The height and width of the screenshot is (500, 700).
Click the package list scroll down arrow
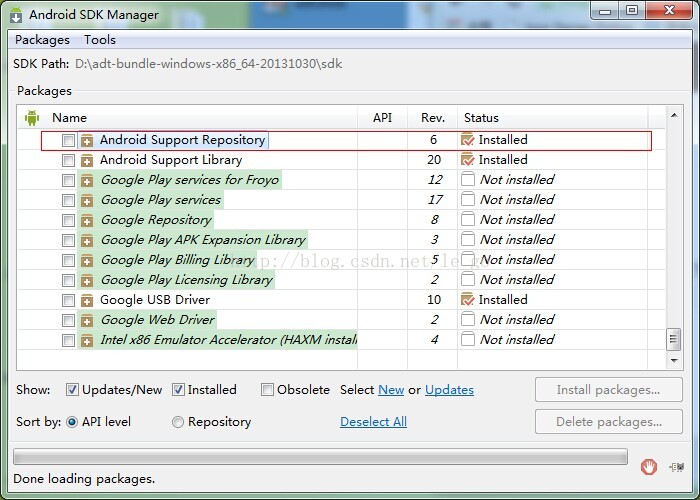[x=674, y=360]
